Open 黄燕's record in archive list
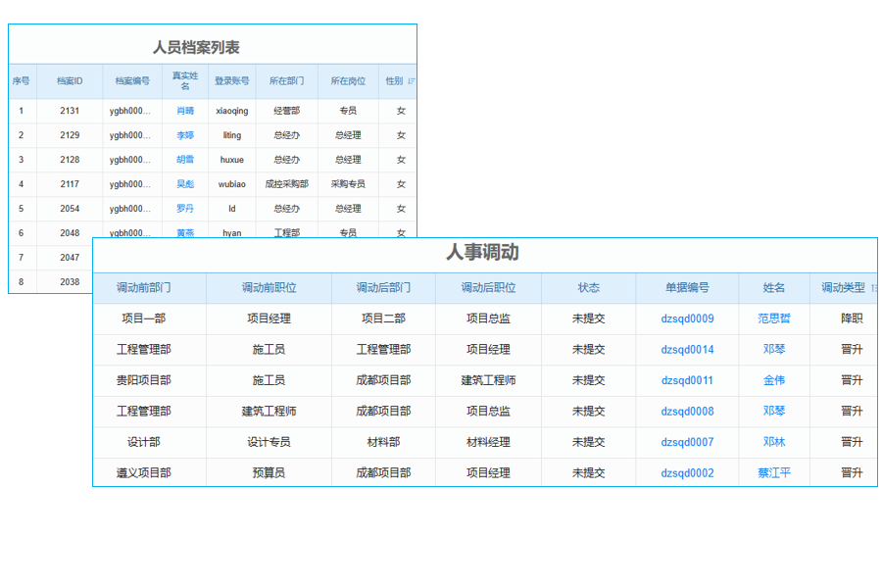 click(x=184, y=233)
